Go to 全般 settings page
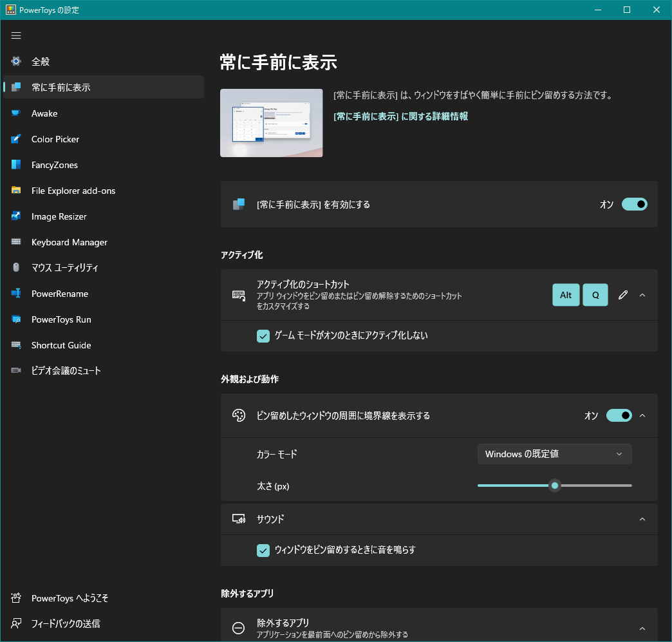The height and width of the screenshot is (642, 672). 103,61
